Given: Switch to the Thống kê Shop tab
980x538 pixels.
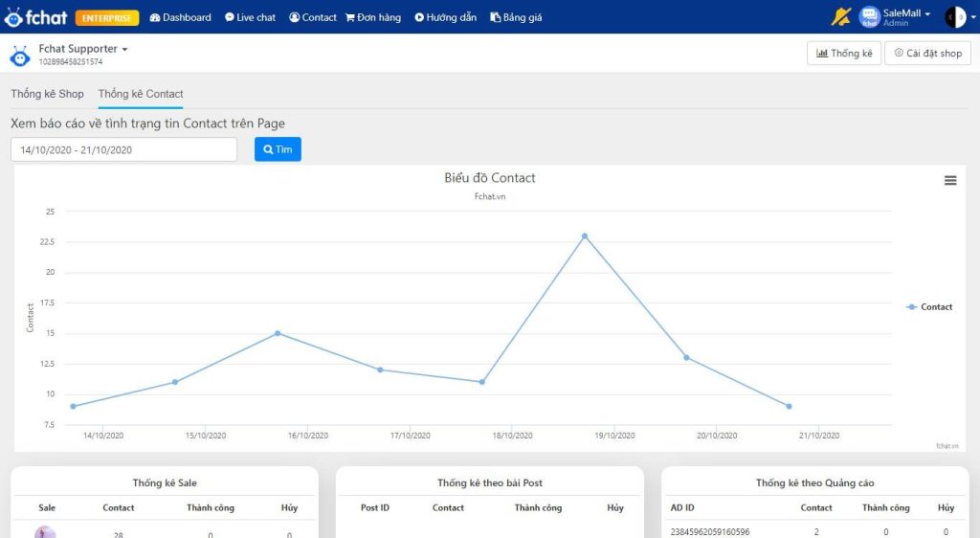Looking at the screenshot, I should [x=47, y=94].
